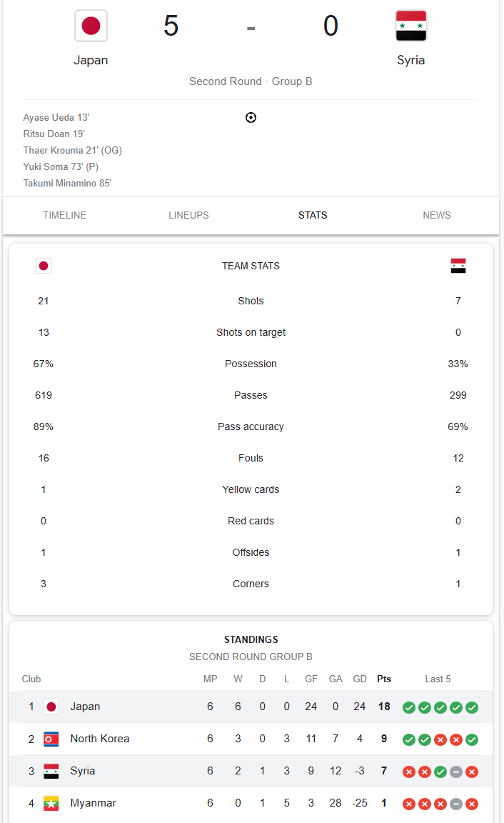
Task: Click the Myanmar flag in the standings
Action: [x=51, y=803]
